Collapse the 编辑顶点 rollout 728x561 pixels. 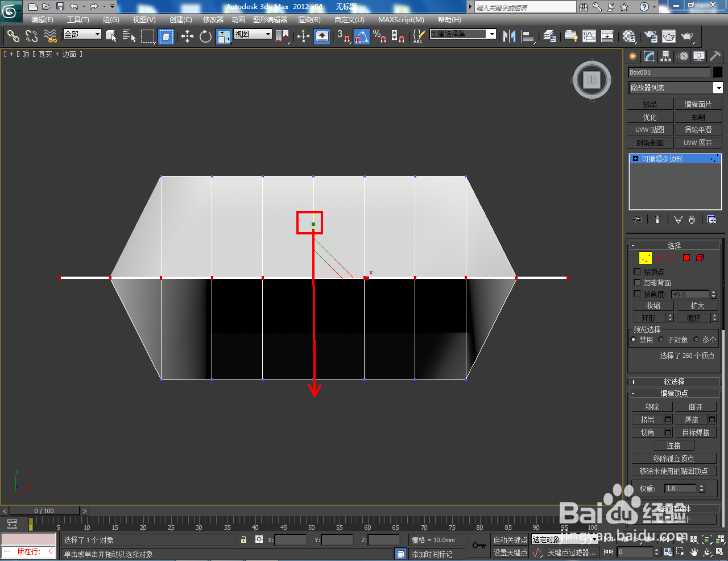point(674,393)
